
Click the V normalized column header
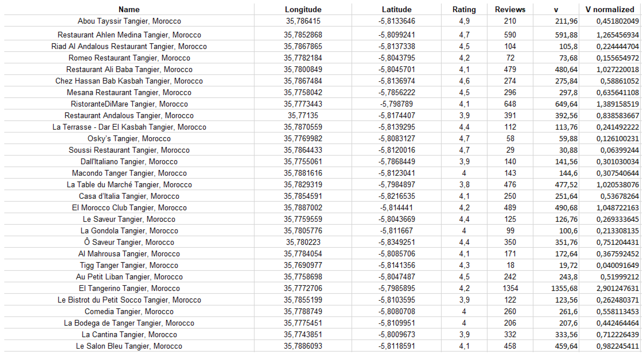[x=609, y=9]
